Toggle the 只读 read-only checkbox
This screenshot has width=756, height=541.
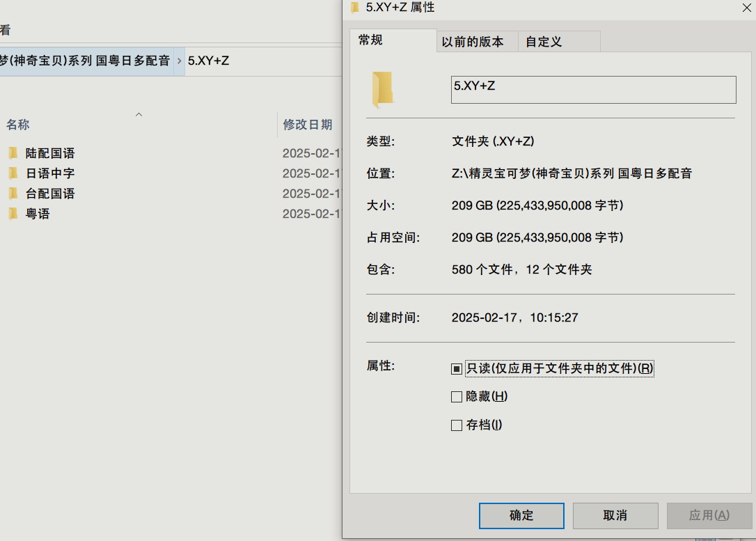(457, 368)
